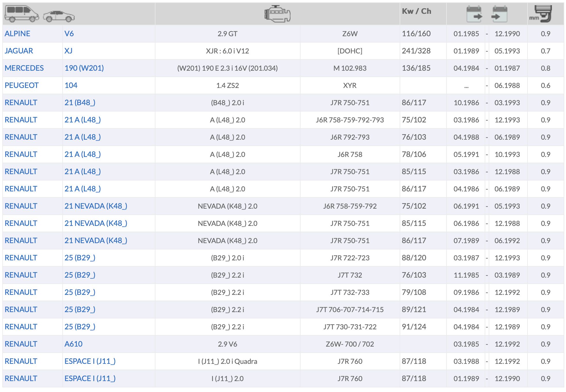
Task: Click ESPACE I (J11_) link in Quadra row
Action: tap(90, 361)
